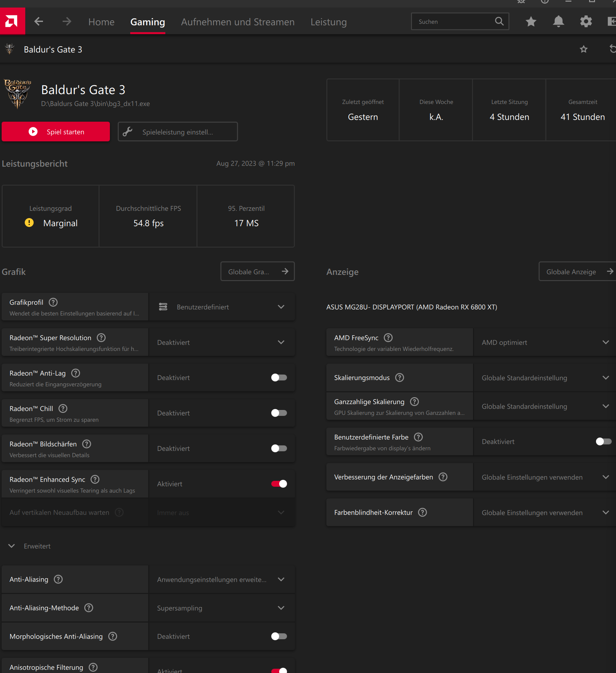Screen dimensions: 616x673
Task: Open Globale Anzeige settings button
Action: tap(578, 272)
